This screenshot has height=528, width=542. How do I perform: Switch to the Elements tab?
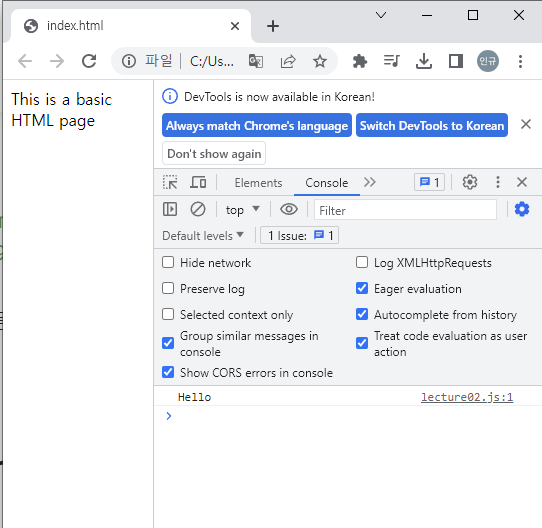pyautogui.click(x=258, y=183)
